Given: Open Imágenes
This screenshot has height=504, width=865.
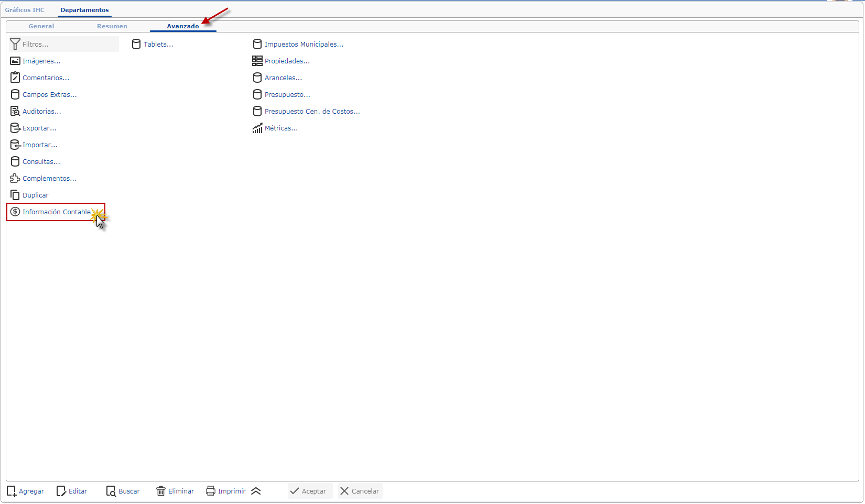Looking at the screenshot, I should (x=41, y=61).
